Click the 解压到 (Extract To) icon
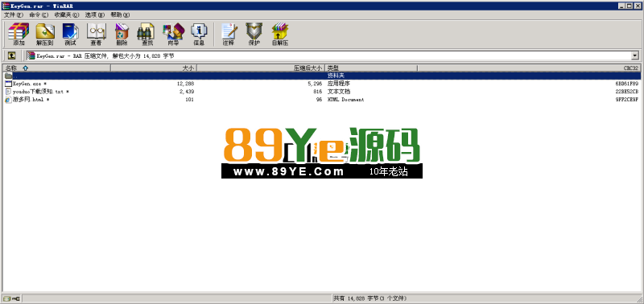Image resolution: width=644 pixels, height=304 pixels. coord(45,34)
